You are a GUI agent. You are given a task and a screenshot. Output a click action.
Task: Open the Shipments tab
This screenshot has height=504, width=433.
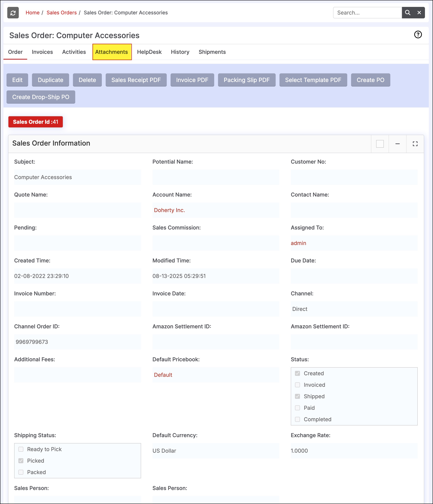(212, 52)
